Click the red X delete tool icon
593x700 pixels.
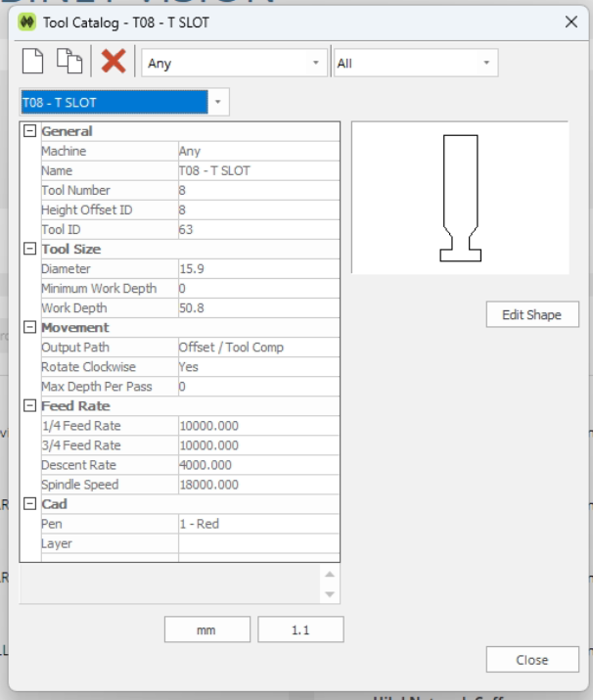point(114,61)
